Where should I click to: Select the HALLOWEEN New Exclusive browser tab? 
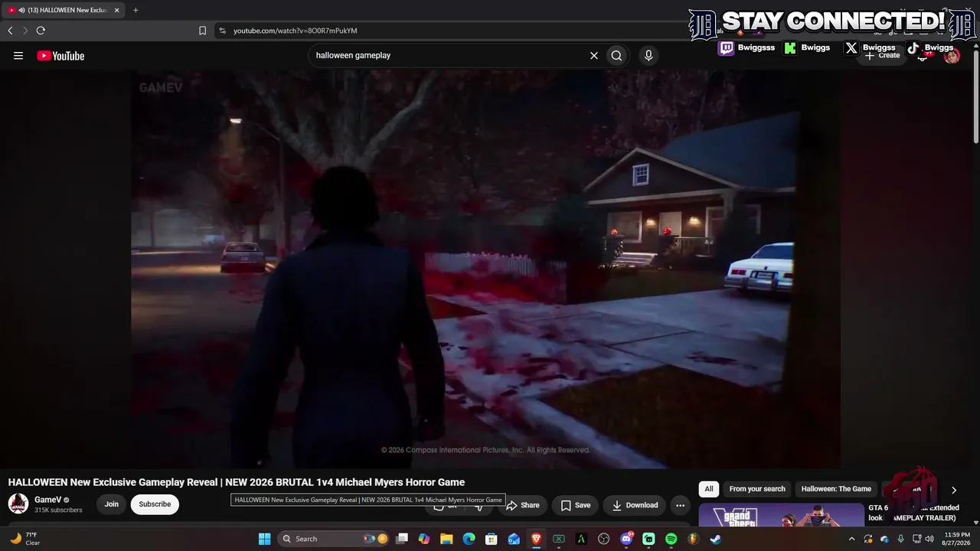(63, 10)
